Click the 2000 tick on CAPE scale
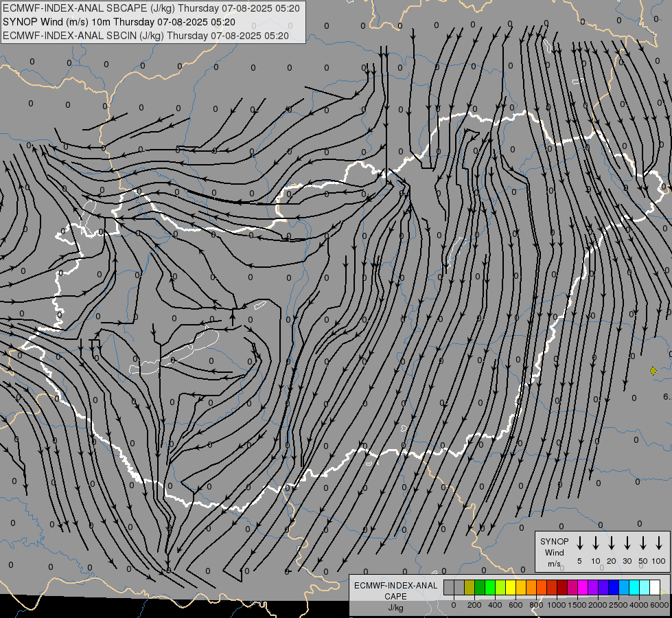672x618 pixels. 598,605
